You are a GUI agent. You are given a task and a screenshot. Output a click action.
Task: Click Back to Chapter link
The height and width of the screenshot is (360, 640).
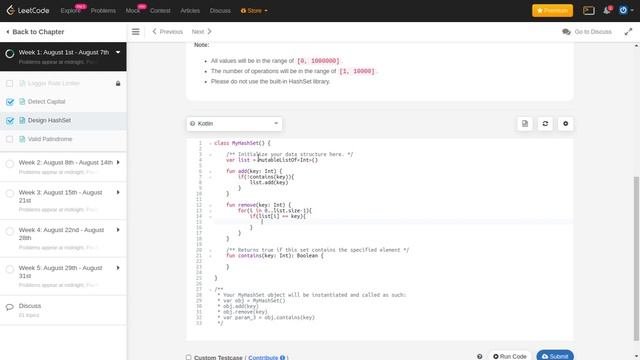(35, 31)
